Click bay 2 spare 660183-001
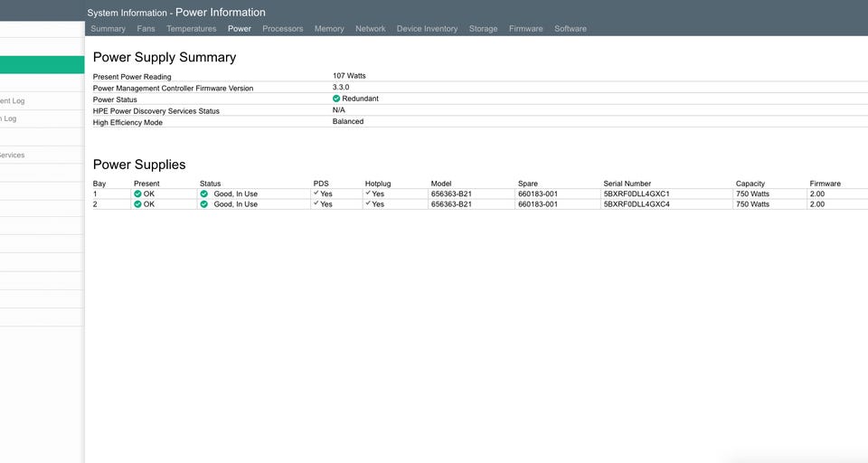868x463 pixels. tap(538, 204)
